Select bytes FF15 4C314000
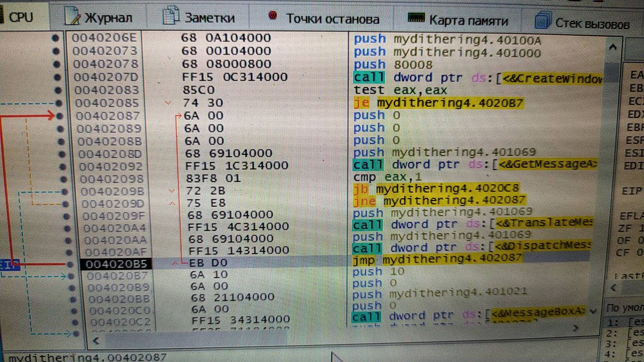 pos(238,226)
